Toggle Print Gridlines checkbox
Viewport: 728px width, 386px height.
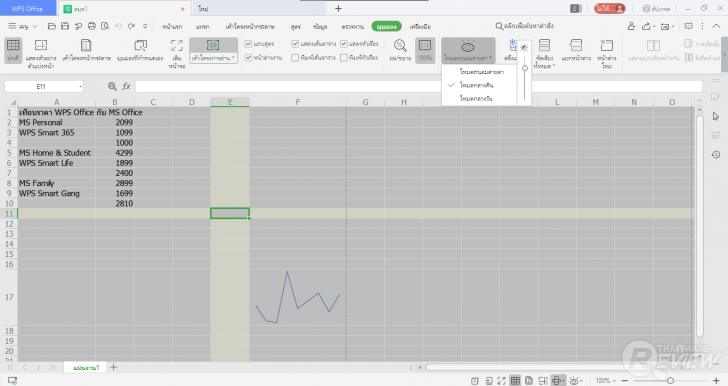click(295, 58)
